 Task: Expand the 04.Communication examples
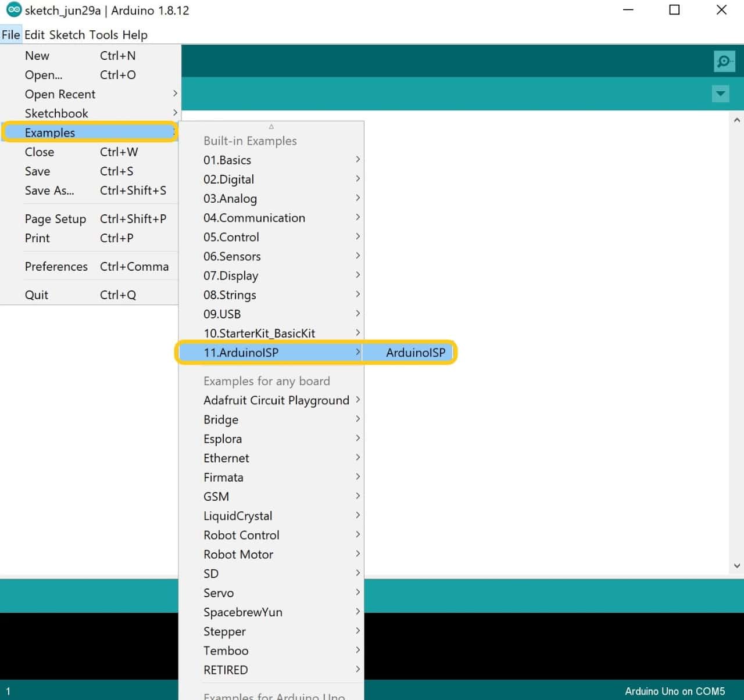pyautogui.click(x=271, y=218)
